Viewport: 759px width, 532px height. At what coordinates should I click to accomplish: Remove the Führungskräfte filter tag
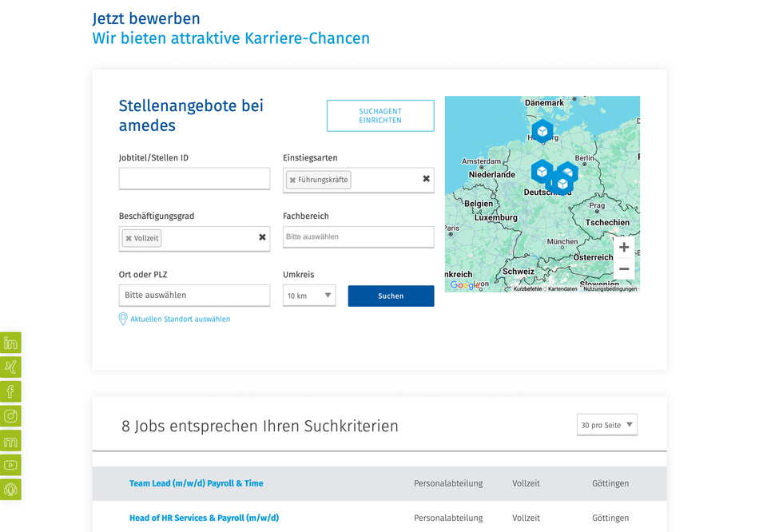(292, 180)
